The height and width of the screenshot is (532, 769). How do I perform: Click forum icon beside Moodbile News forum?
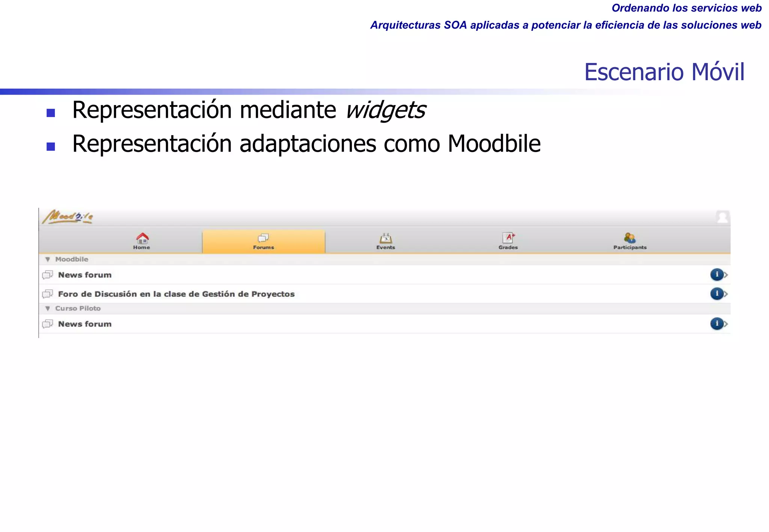[48, 275]
